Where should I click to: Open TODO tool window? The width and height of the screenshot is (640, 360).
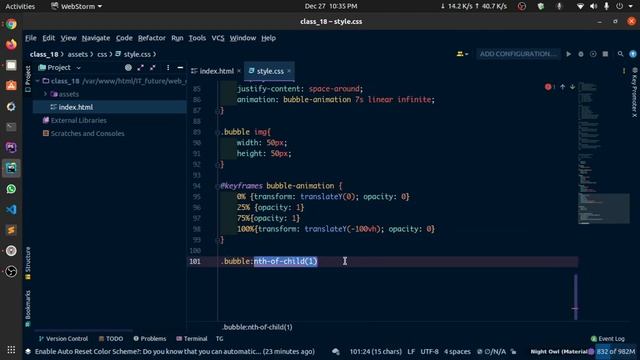tap(111, 339)
